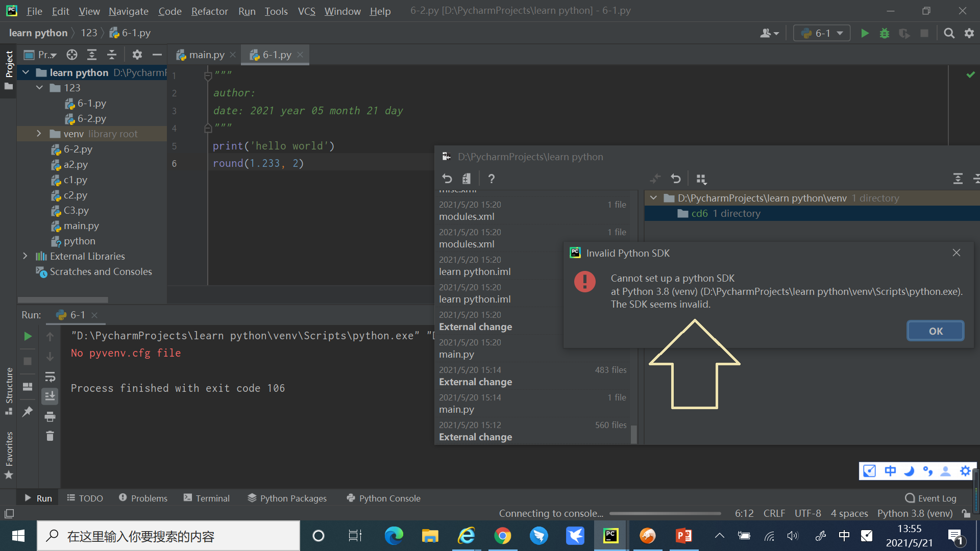Click the Run button to execute script

(864, 32)
